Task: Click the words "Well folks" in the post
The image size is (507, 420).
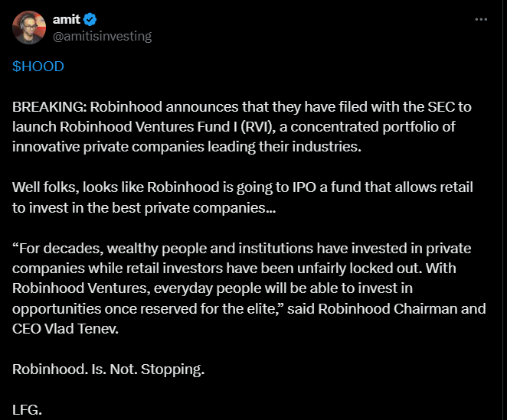Action: click(x=41, y=186)
